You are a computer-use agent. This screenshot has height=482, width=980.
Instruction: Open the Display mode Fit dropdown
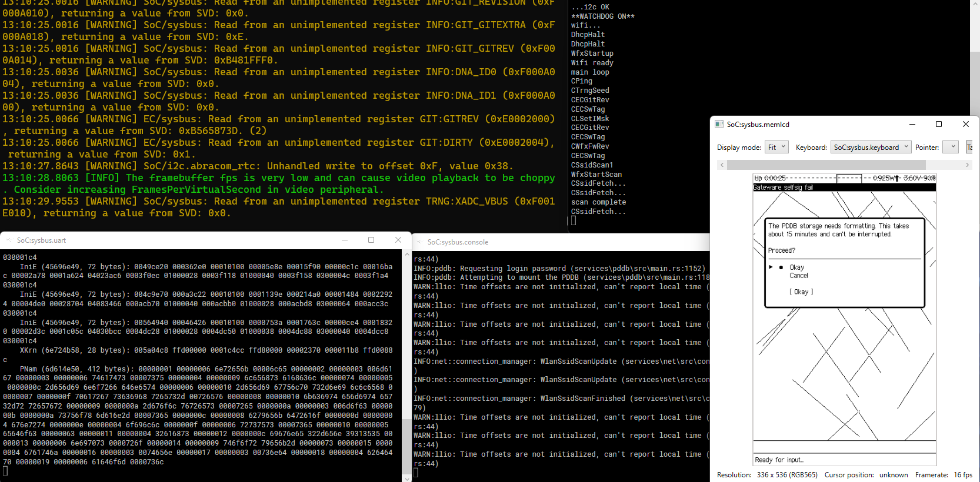tap(776, 147)
